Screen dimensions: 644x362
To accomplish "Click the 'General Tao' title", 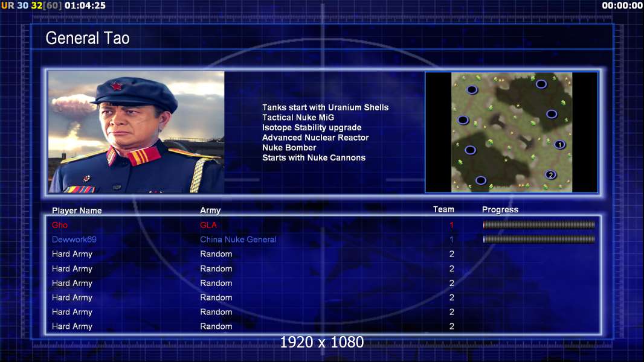I will [x=88, y=38].
